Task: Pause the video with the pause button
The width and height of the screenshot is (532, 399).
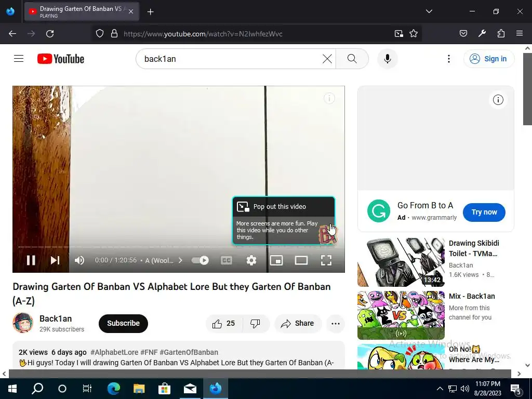Action: (x=31, y=260)
